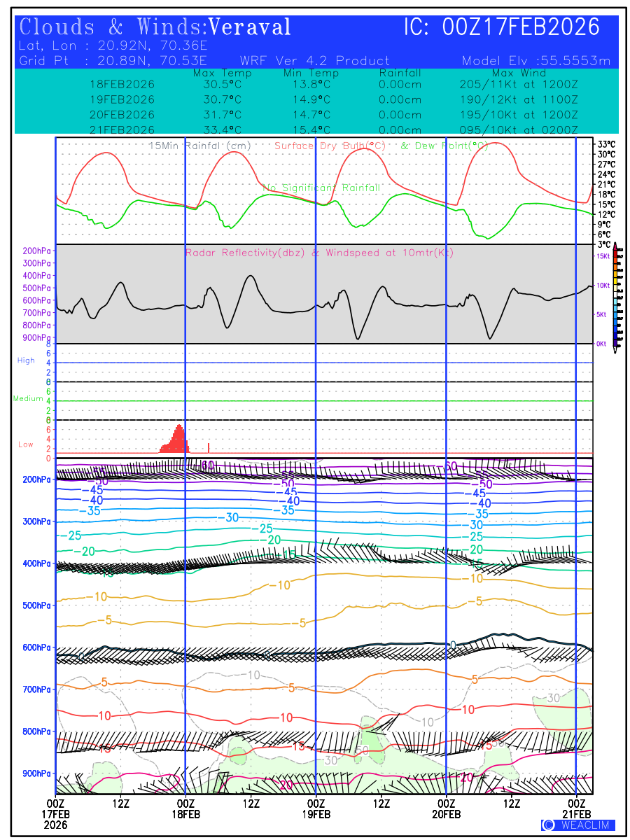This screenshot has height=840, width=630.
Task: Click the WRF Ver 4.2 Product text
Action: [315, 61]
